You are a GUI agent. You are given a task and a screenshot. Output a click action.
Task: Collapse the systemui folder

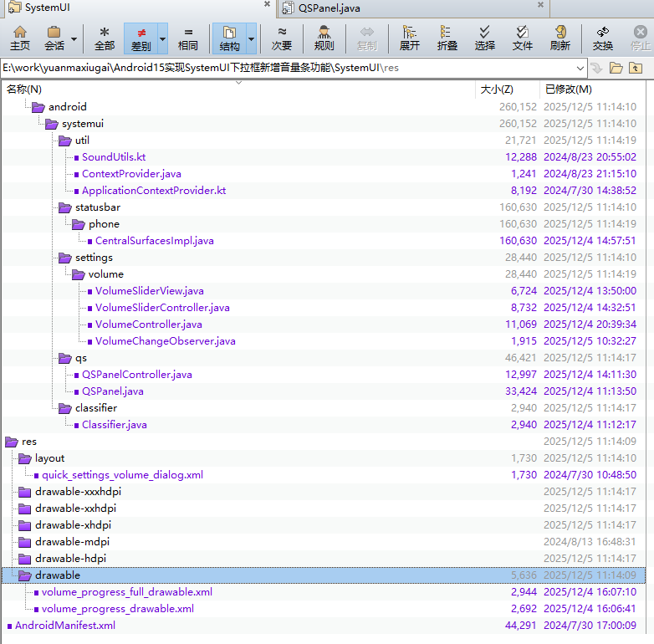tap(51, 124)
